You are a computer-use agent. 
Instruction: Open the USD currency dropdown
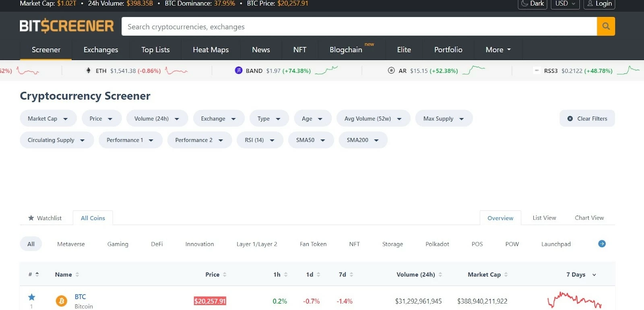click(565, 4)
